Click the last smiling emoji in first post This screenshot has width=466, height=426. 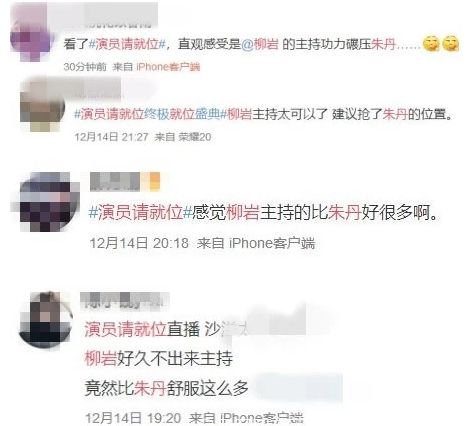coord(451,44)
